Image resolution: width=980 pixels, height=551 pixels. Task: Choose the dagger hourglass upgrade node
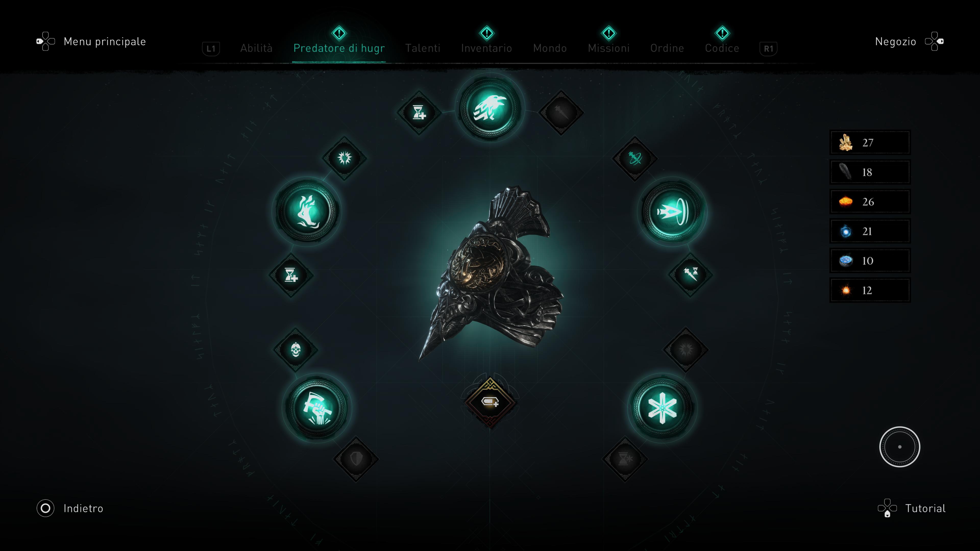691,274
